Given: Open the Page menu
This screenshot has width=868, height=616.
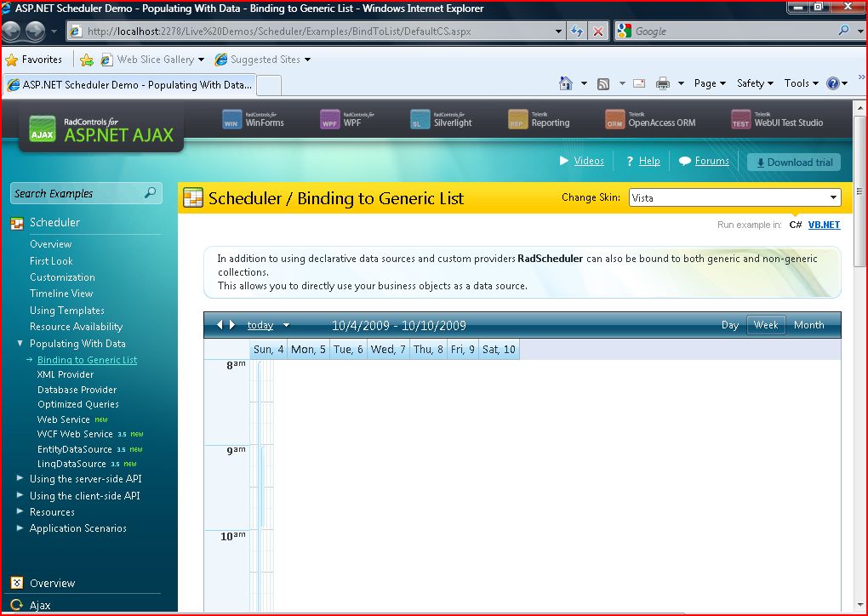Looking at the screenshot, I should [710, 83].
